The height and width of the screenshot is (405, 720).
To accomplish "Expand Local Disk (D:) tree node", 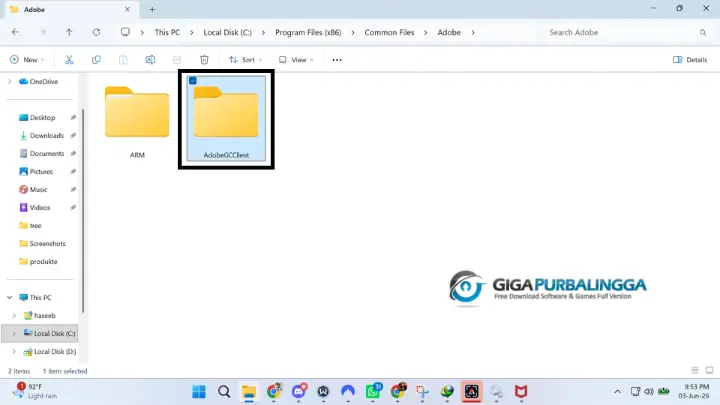I will click(14, 351).
